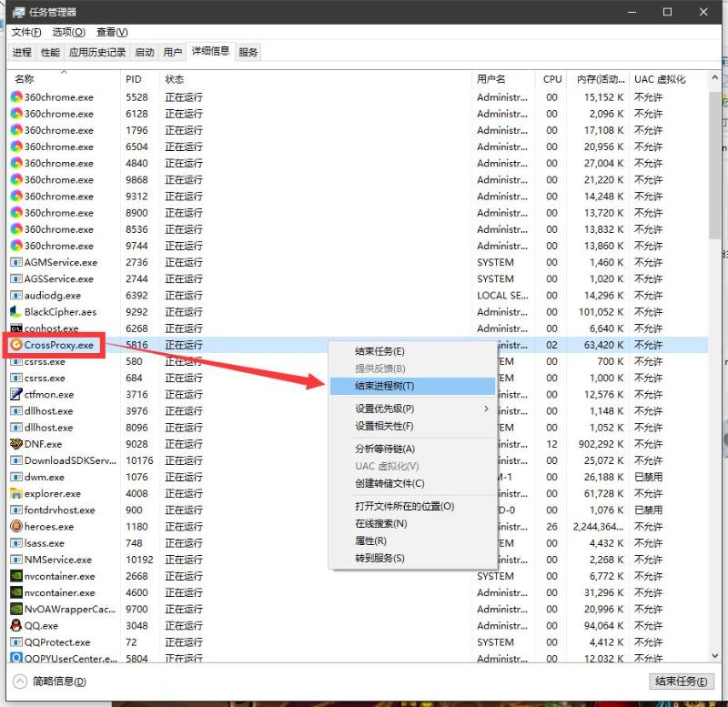
Task: Click the NvOAWrapperCache NVIDIA icon
Action: pyautogui.click(x=16, y=609)
